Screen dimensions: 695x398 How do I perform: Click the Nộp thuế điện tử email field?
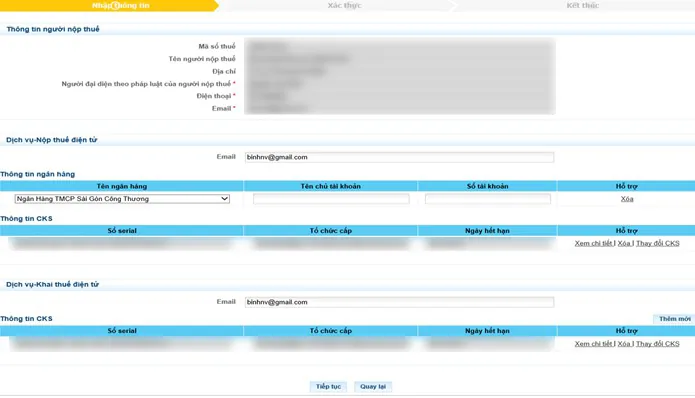coord(399,157)
